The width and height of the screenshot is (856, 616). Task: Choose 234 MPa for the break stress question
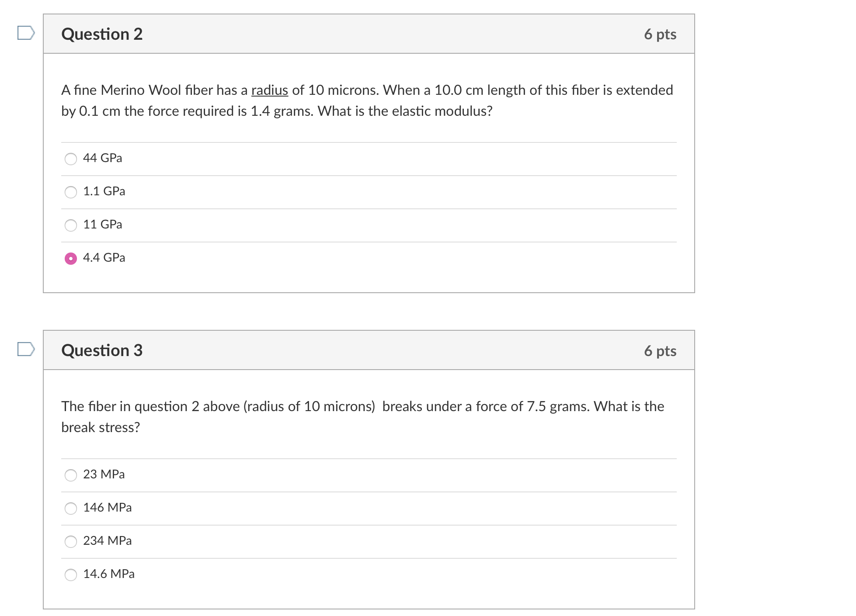coord(71,541)
